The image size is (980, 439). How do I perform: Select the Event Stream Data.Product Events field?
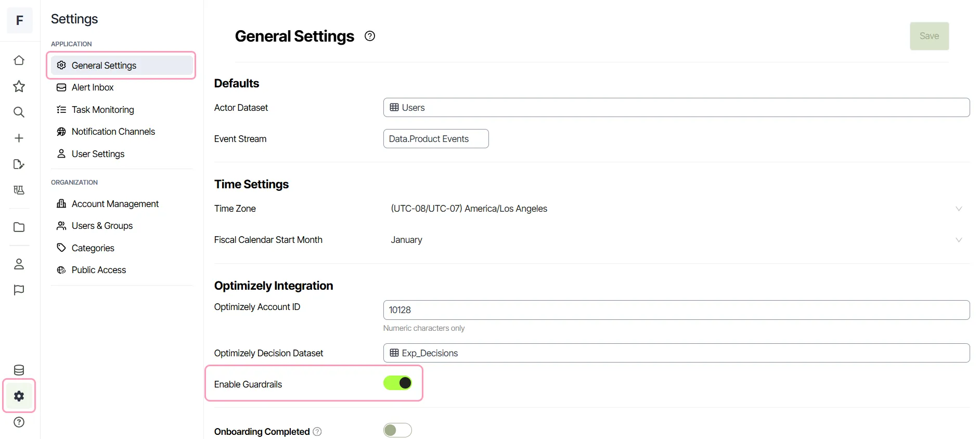tap(436, 139)
